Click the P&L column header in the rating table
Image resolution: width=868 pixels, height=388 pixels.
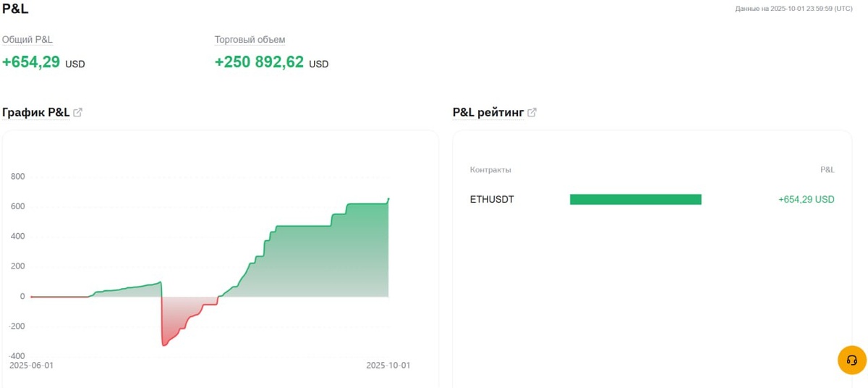coord(827,169)
